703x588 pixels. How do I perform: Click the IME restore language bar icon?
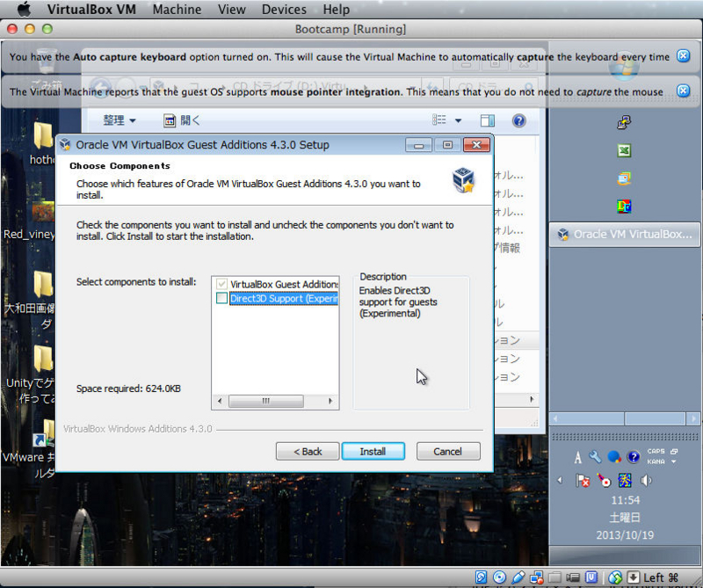pyautogui.click(x=674, y=451)
